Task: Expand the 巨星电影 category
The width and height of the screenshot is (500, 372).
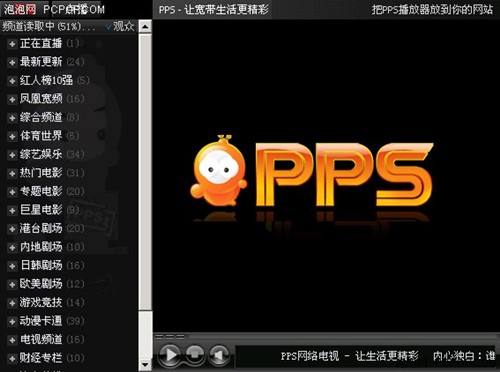Action: 12,210
